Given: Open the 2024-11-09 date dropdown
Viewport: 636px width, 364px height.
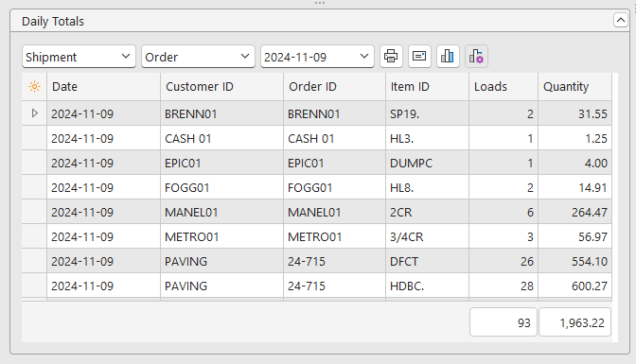Looking at the screenshot, I should click(x=317, y=57).
